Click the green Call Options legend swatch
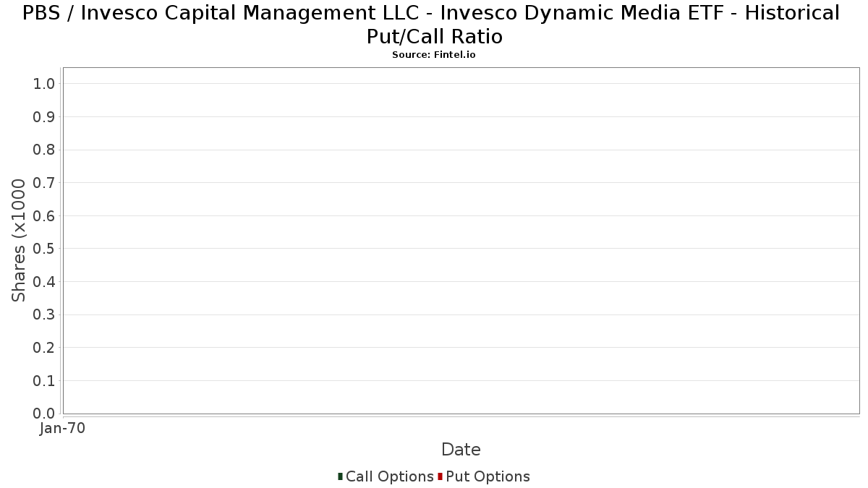This screenshot has height=488, width=868. [340, 476]
